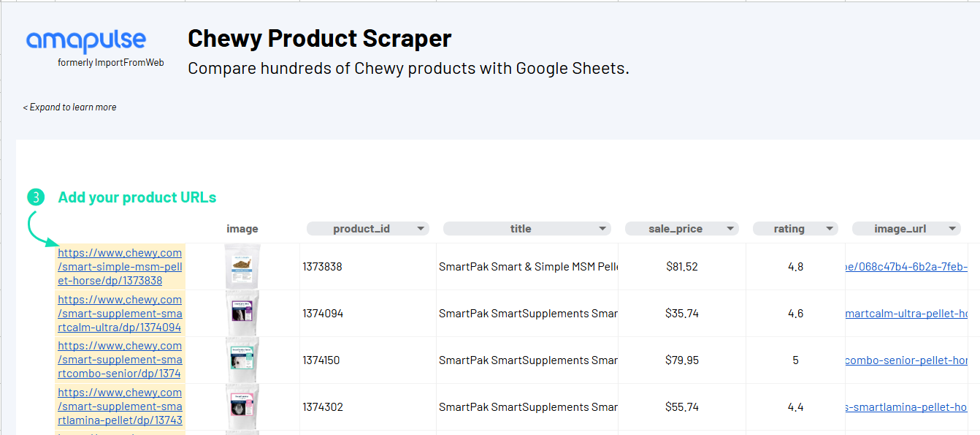The width and height of the screenshot is (980, 435).
Task: Open the smart-simple-msm-pellet-horse Chewy URL
Action: (120, 267)
